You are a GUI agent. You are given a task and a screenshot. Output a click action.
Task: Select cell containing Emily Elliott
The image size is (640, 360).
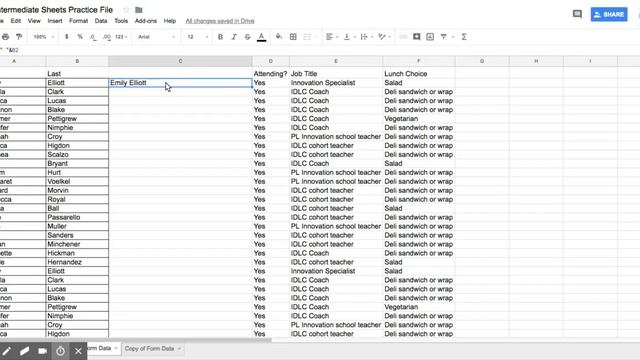pyautogui.click(x=180, y=83)
